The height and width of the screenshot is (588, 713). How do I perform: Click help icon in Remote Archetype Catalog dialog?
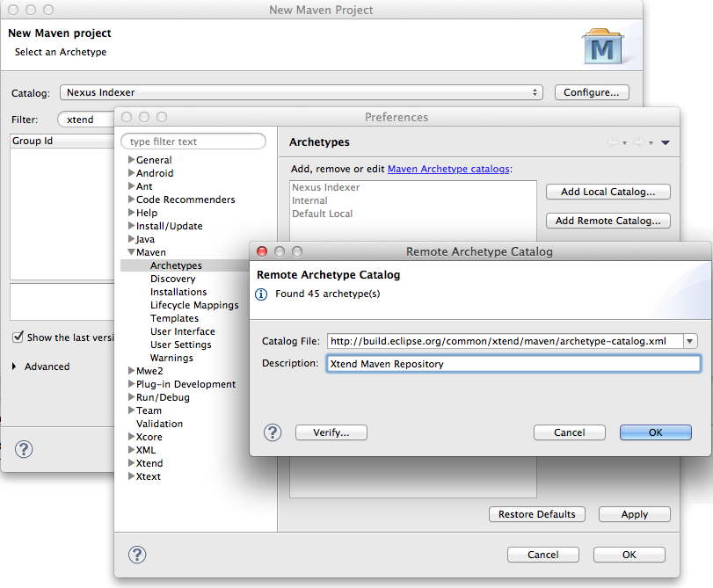pos(273,432)
